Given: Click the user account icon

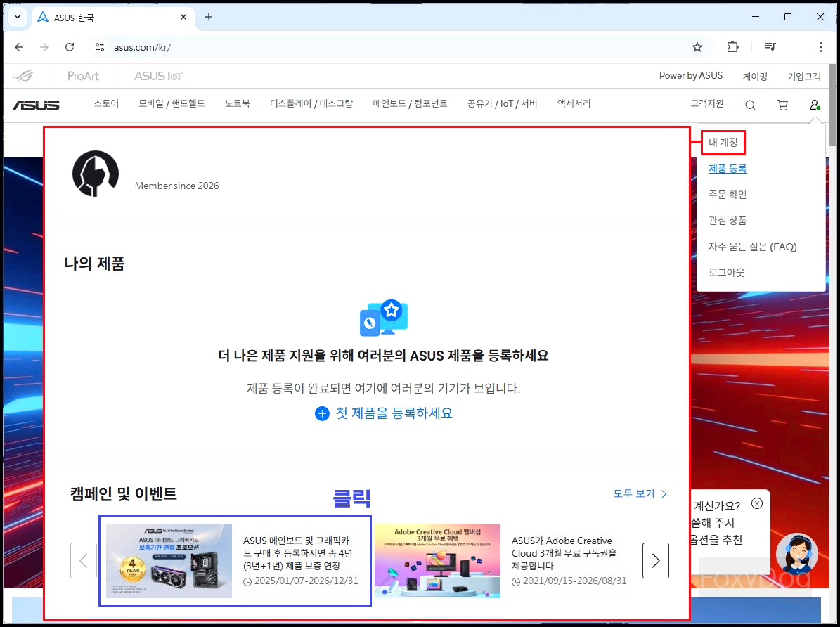Looking at the screenshot, I should click(x=815, y=105).
